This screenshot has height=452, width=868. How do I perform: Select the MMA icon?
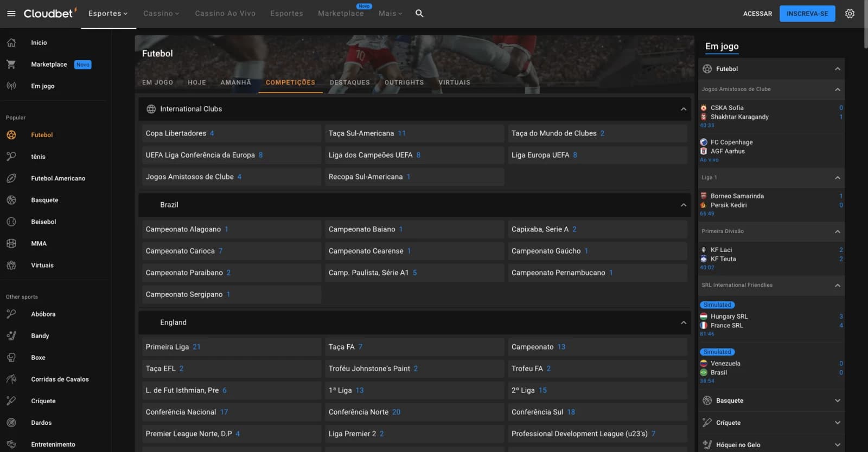pyautogui.click(x=11, y=243)
